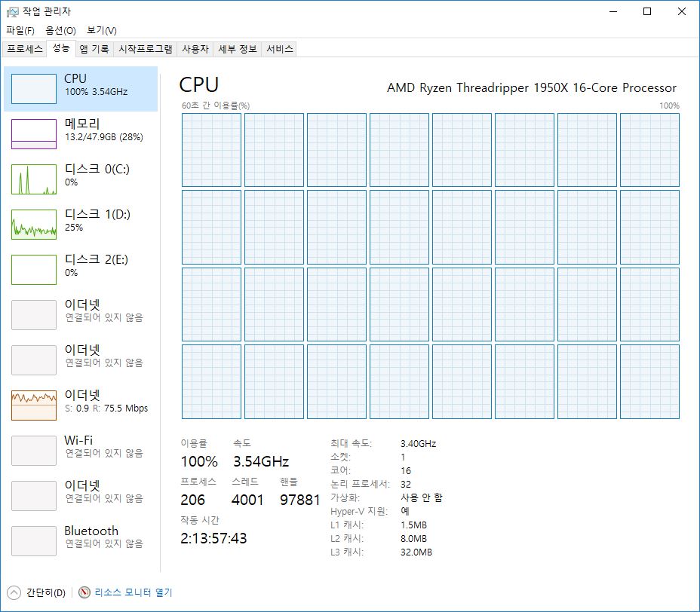
Task: Open the 리소스 모니터 열기 link
Action: tap(133, 592)
